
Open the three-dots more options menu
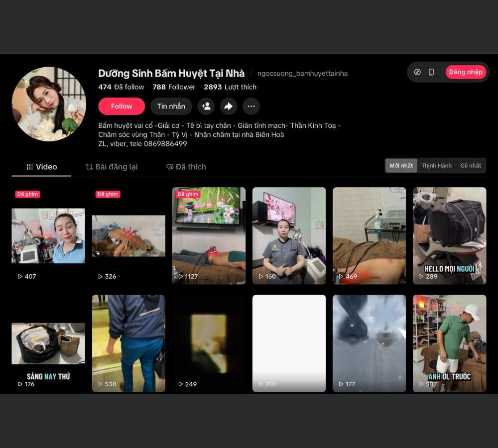point(251,106)
